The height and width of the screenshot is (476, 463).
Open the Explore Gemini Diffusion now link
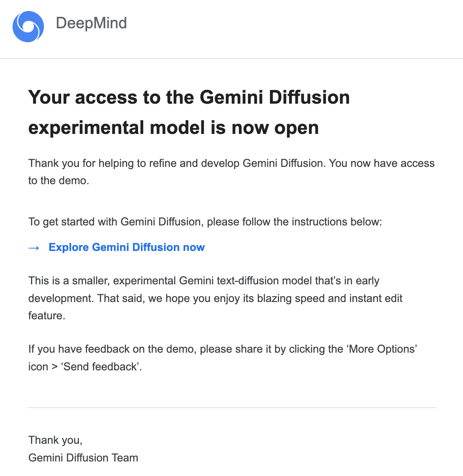pyautogui.click(x=126, y=247)
